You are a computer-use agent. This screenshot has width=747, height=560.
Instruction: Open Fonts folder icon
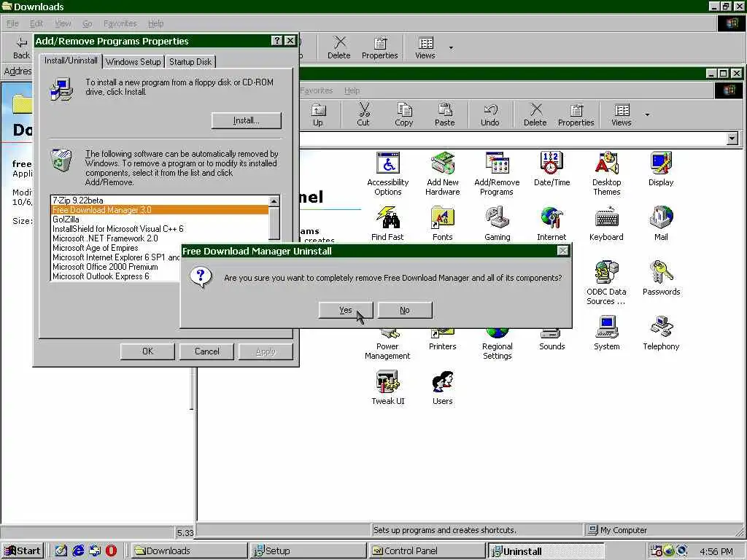pyautogui.click(x=443, y=223)
